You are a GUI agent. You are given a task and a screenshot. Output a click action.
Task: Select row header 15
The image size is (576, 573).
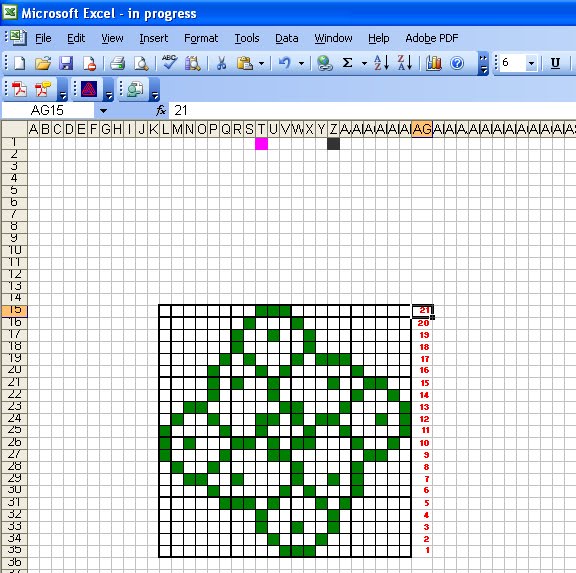click(14, 310)
